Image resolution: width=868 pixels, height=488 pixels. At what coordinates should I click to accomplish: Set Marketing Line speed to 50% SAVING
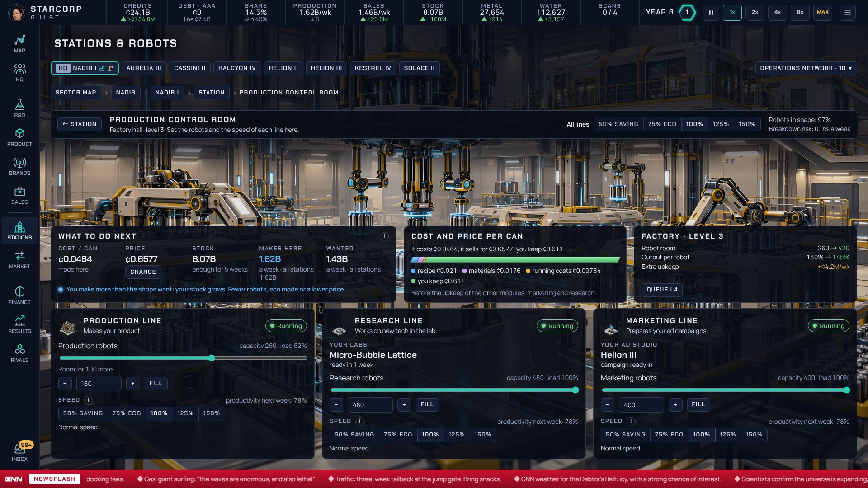click(x=625, y=435)
